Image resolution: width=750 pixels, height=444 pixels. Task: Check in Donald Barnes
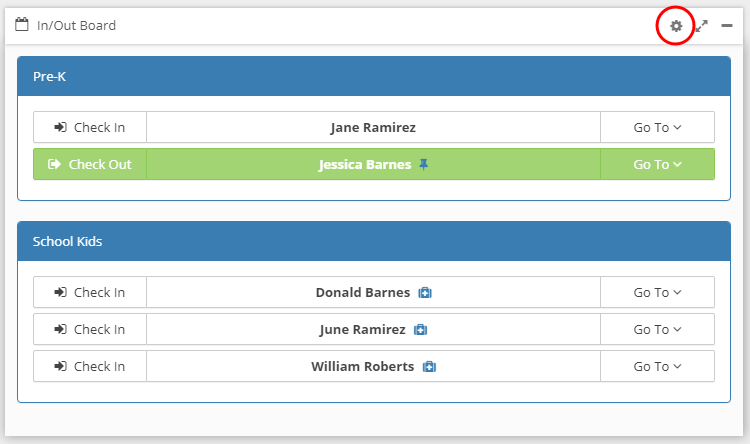tap(90, 292)
